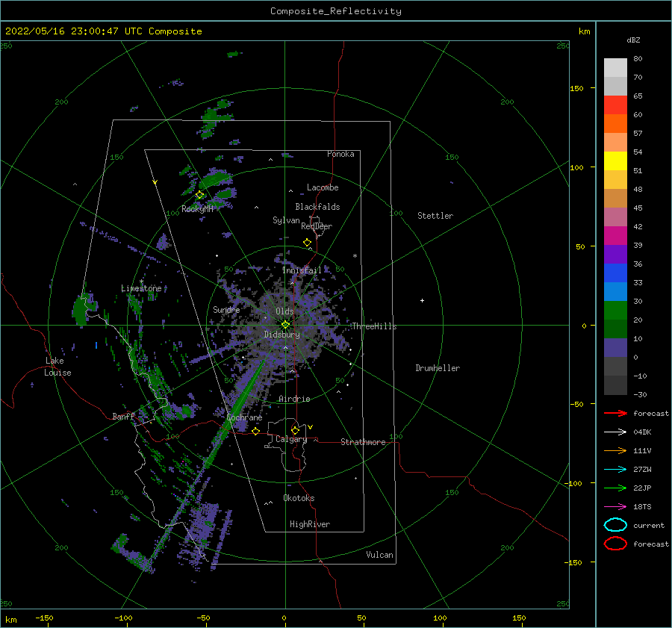The height and width of the screenshot is (628, 672).
Task: Click the Banff label
Action: [123, 416]
